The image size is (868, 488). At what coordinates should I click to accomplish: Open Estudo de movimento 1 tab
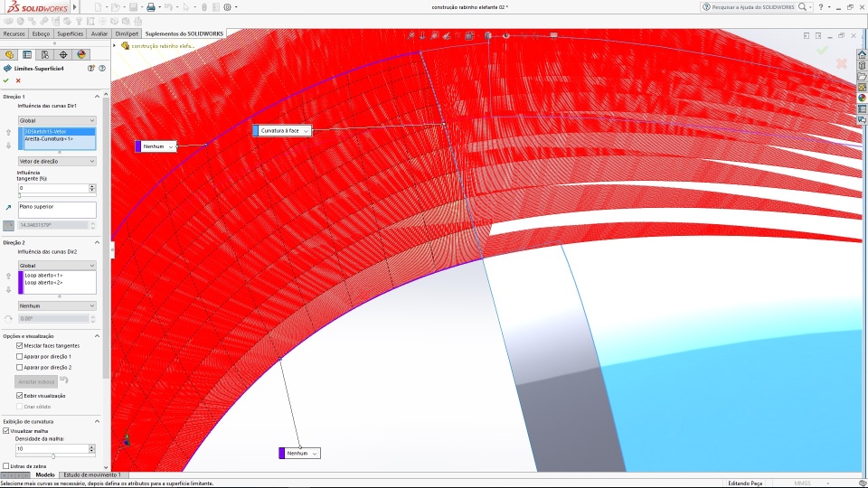pyautogui.click(x=92, y=474)
